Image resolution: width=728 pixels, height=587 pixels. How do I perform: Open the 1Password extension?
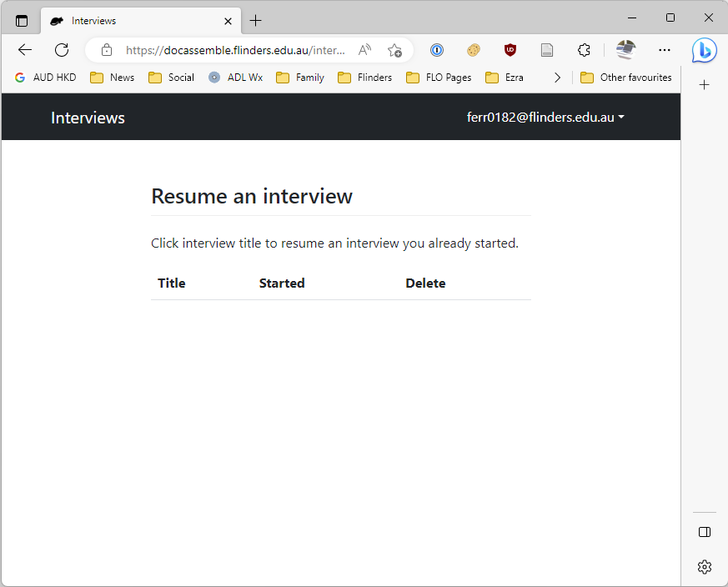coord(437,50)
